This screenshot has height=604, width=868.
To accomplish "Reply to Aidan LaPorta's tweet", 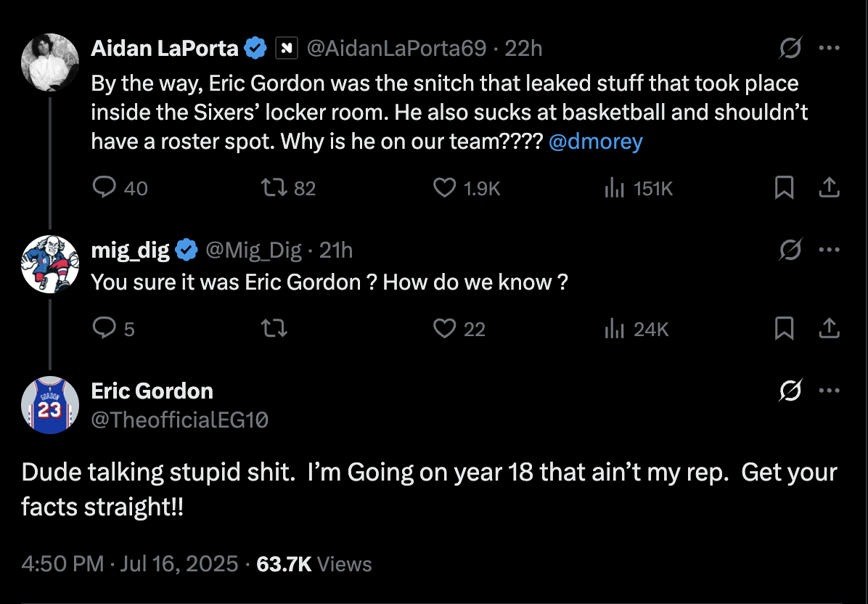I will pyautogui.click(x=105, y=188).
